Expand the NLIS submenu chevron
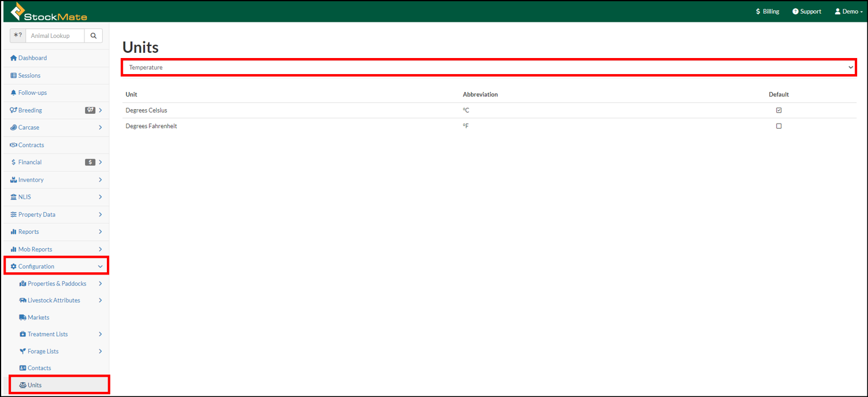Screen dimensions: 868x397 click(101, 197)
